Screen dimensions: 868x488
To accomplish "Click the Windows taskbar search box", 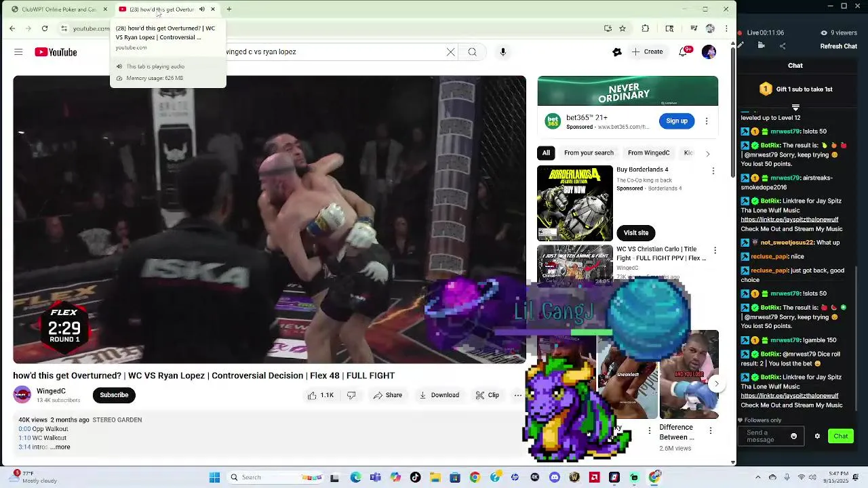I will coord(275,477).
